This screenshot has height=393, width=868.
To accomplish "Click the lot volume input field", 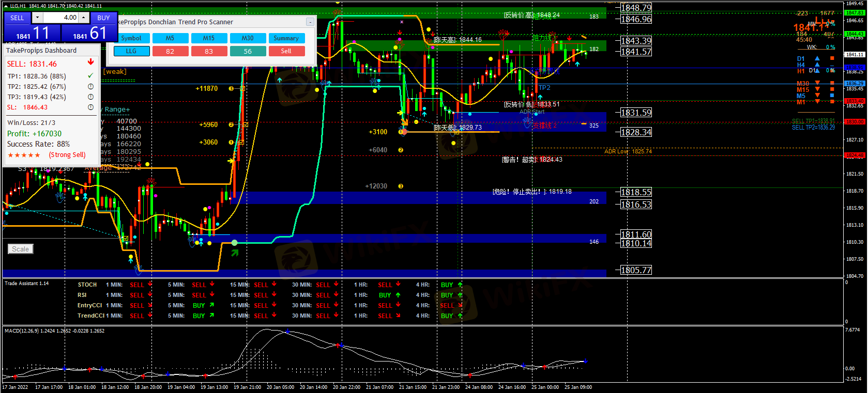I will (60, 18).
